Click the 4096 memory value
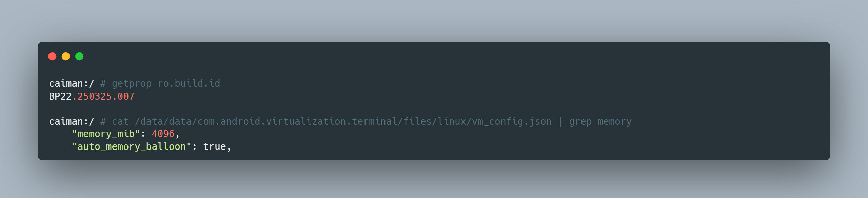The width and height of the screenshot is (868, 198). (x=163, y=134)
